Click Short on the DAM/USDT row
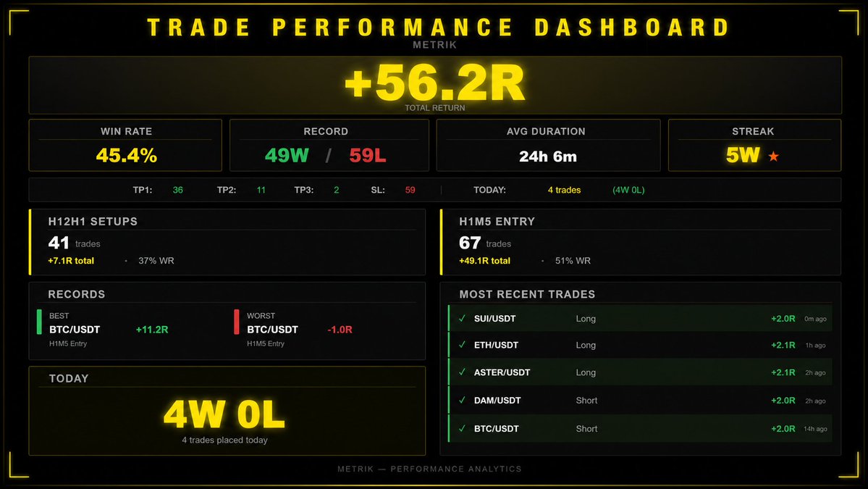The width and height of the screenshot is (868, 489). (586, 401)
